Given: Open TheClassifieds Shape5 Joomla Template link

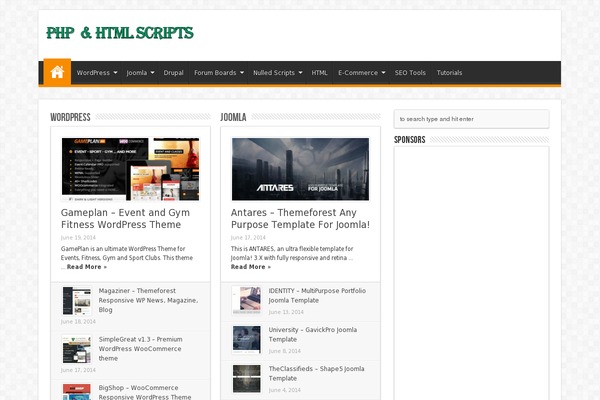Looking at the screenshot, I should pyautogui.click(x=316, y=374).
